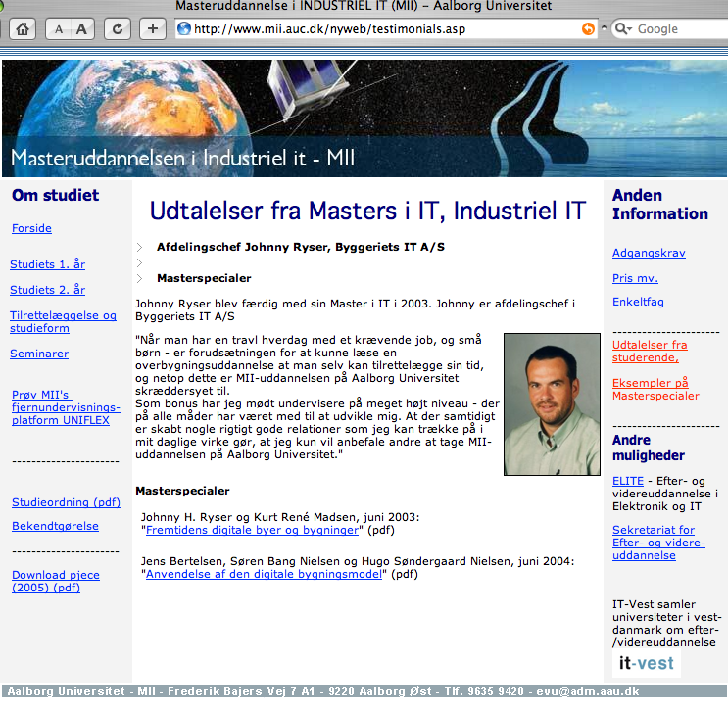Screen dimensions: 728x708
Task: Click the URL address field
Action: coord(382,28)
